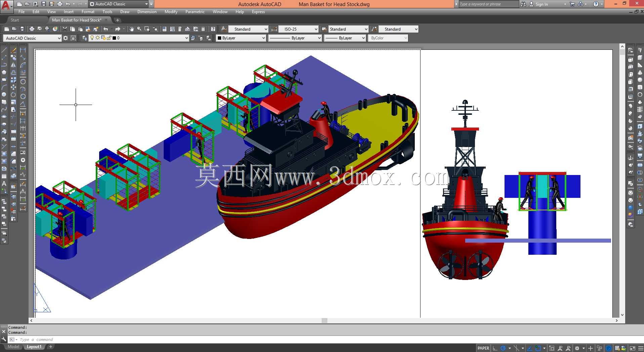
Task: Select the Radius dimension tool
Action: [23, 81]
